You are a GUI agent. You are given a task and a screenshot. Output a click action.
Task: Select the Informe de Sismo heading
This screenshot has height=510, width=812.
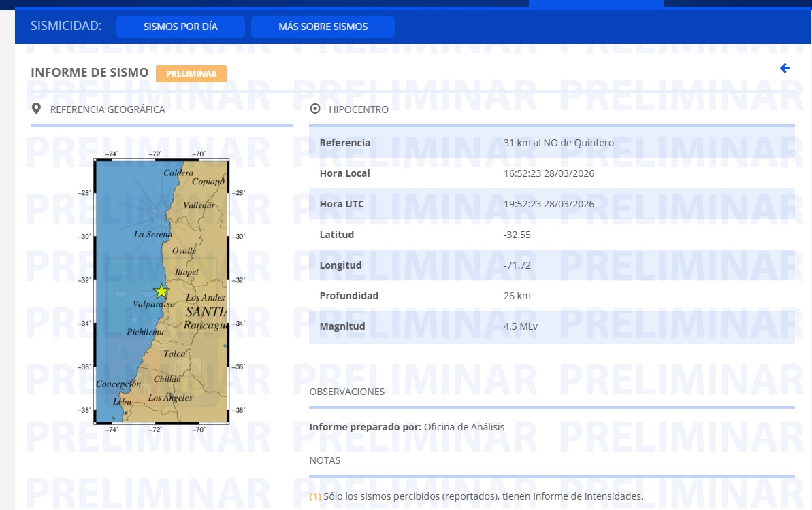click(x=89, y=73)
